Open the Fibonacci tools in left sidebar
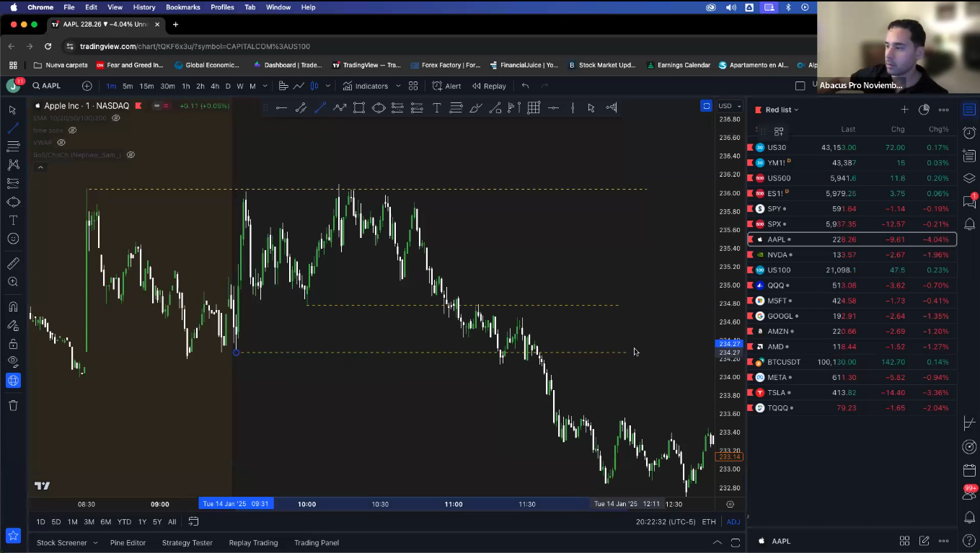The height and width of the screenshot is (553, 980). (12, 146)
